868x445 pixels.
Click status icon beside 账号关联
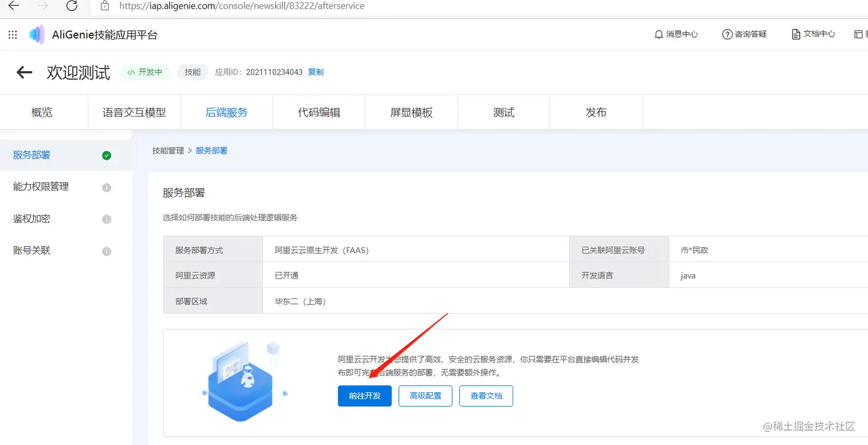106,251
